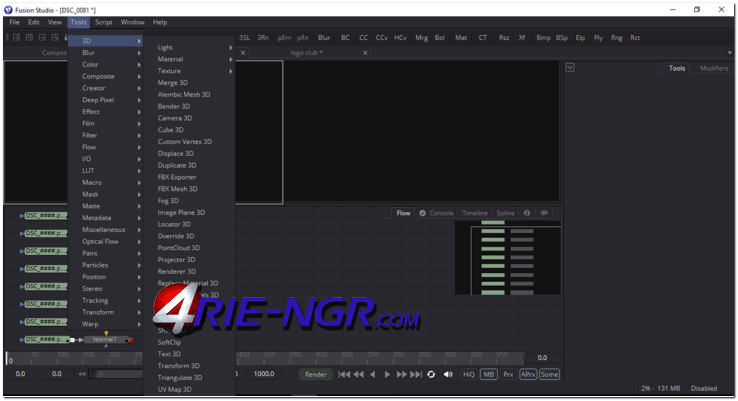Image resolution: width=738 pixels, height=401 pixels.
Task: Add the 3Rn renderer tool
Action: coord(263,38)
